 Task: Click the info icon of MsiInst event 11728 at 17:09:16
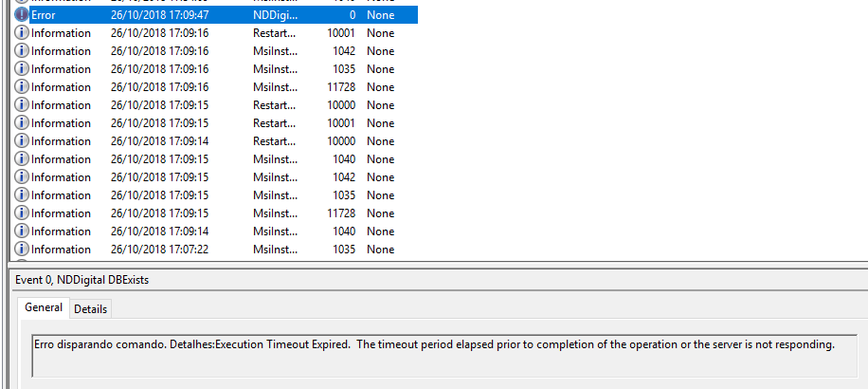tap(22, 87)
